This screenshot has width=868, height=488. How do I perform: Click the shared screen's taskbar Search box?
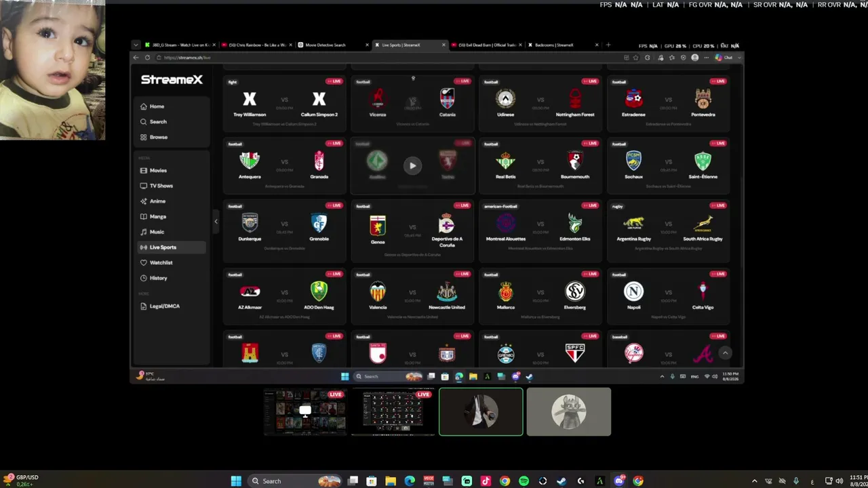point(387,377)
